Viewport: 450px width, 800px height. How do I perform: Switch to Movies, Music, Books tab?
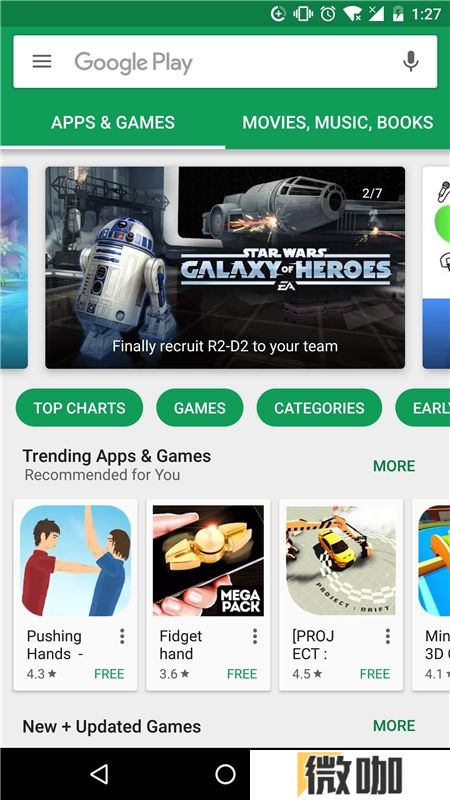[x=338, y=122]
